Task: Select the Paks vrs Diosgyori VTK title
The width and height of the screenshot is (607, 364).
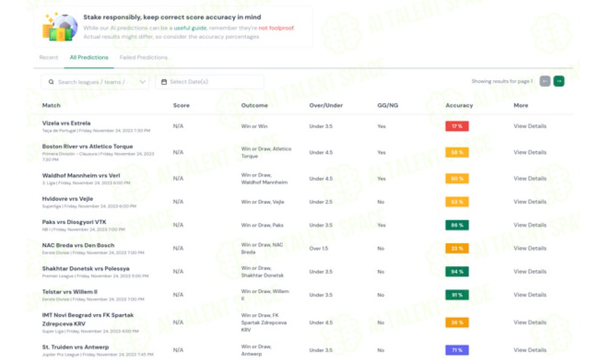Action: (74, 222)
